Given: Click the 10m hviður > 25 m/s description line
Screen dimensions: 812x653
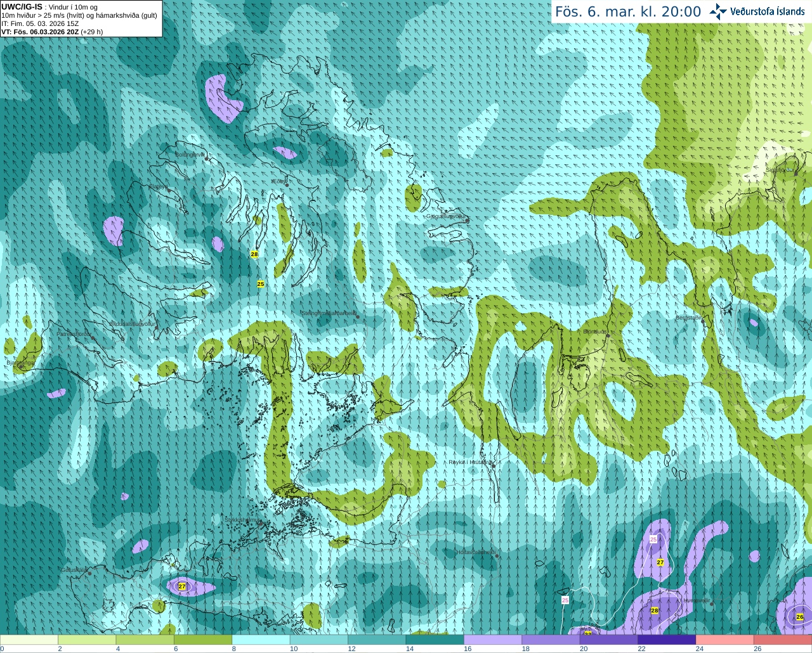Looking at the screenshot, I should pyautogui.click(x=79, y=15).
